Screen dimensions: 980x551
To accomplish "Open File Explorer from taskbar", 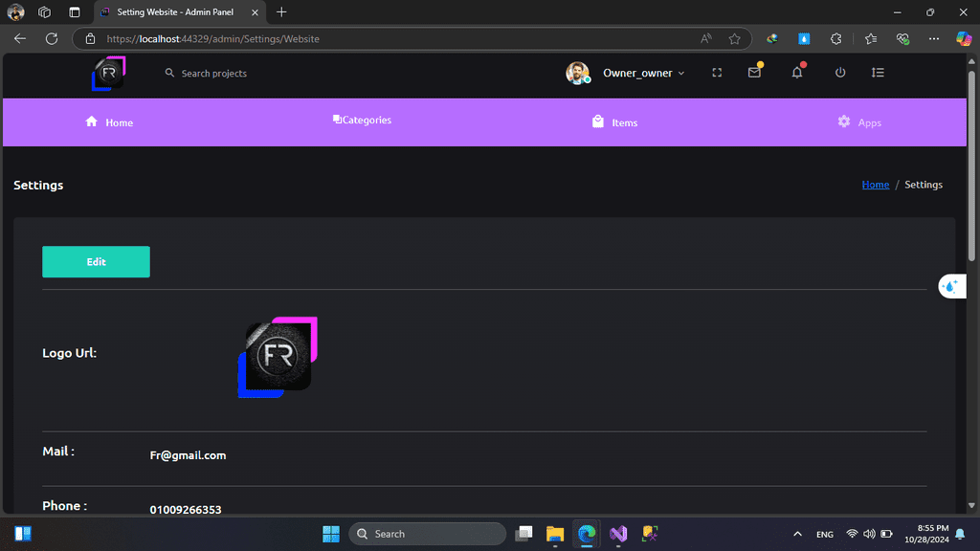I will coord(555,534).
